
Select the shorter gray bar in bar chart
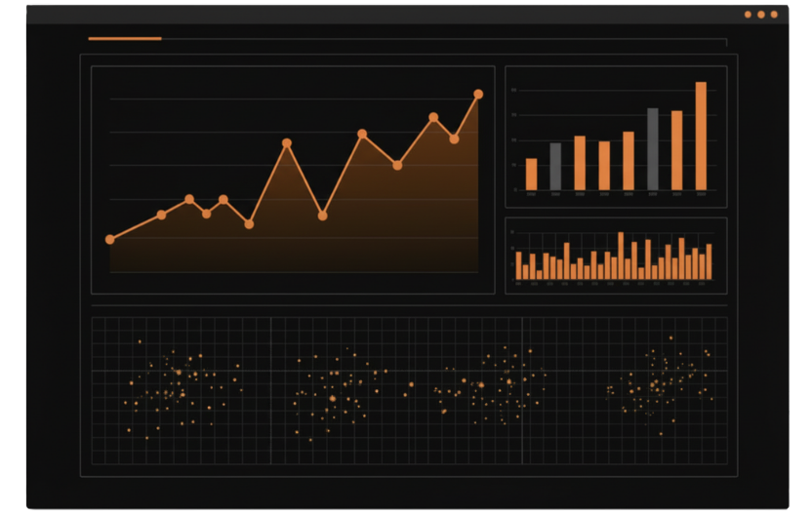point(555,167)
